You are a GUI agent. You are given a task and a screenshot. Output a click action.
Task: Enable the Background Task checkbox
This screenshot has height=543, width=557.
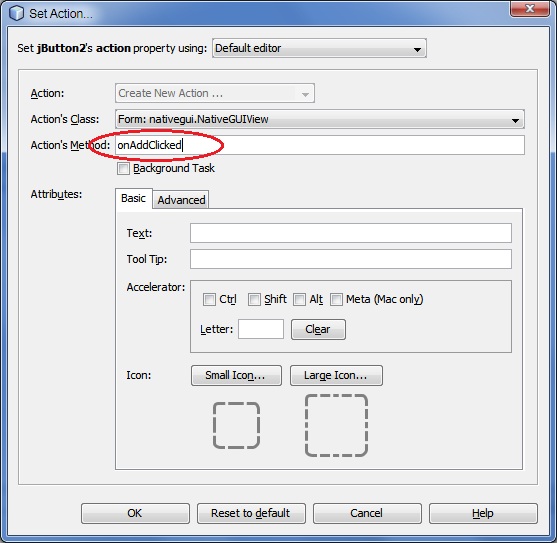[123, 168]
